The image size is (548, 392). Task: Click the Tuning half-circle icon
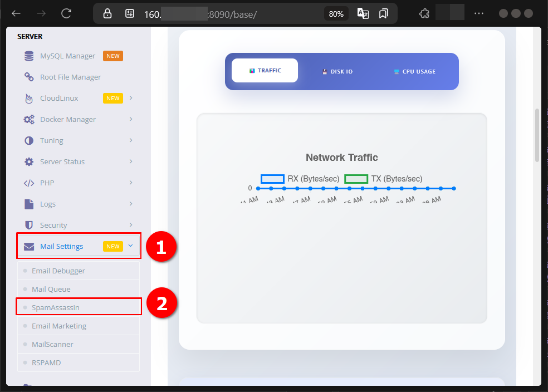[29, 140]
